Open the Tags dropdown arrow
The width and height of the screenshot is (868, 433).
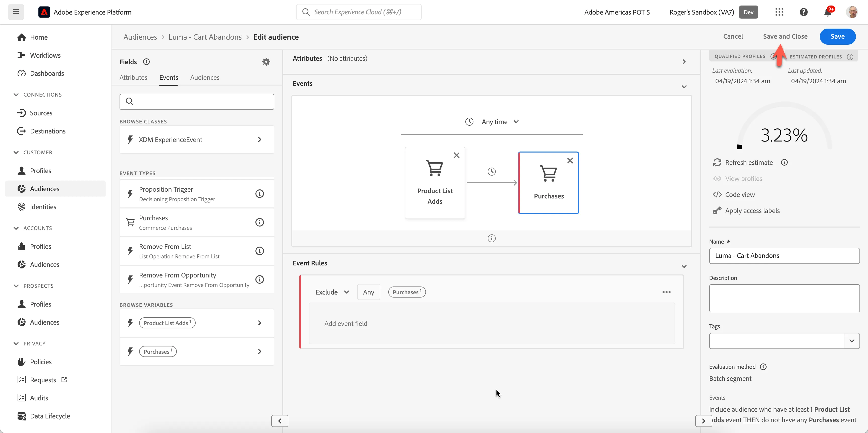(851, 341)
